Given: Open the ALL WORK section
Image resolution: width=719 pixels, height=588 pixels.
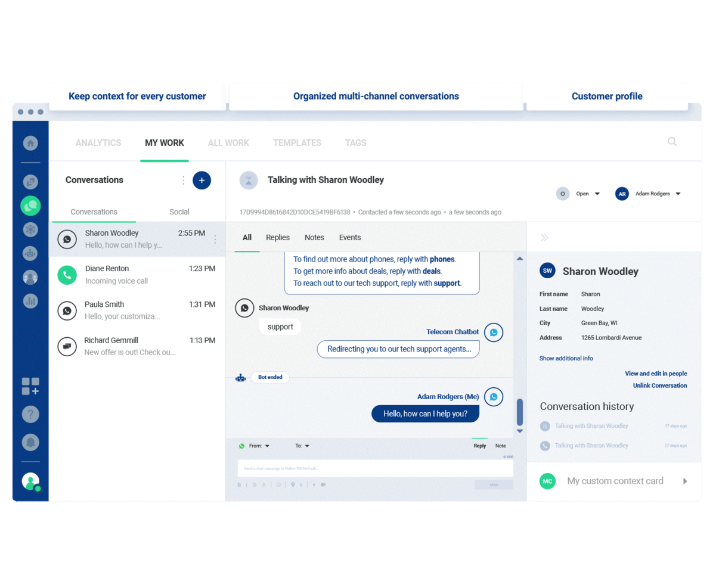Looking at the screenshot, I should (x=228, y=143).
